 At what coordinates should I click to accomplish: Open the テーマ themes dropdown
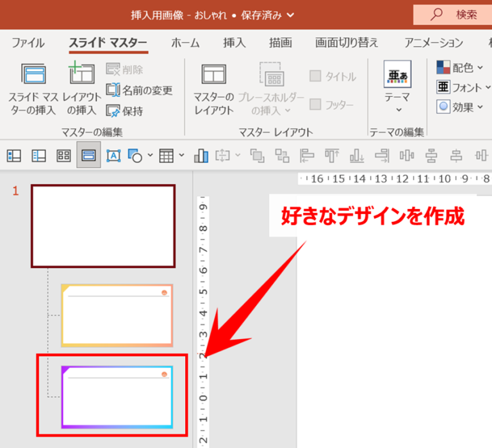[397, 87]
